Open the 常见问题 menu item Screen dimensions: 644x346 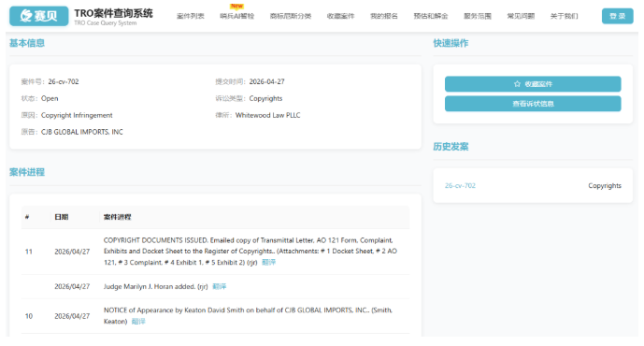click(521, 16)
